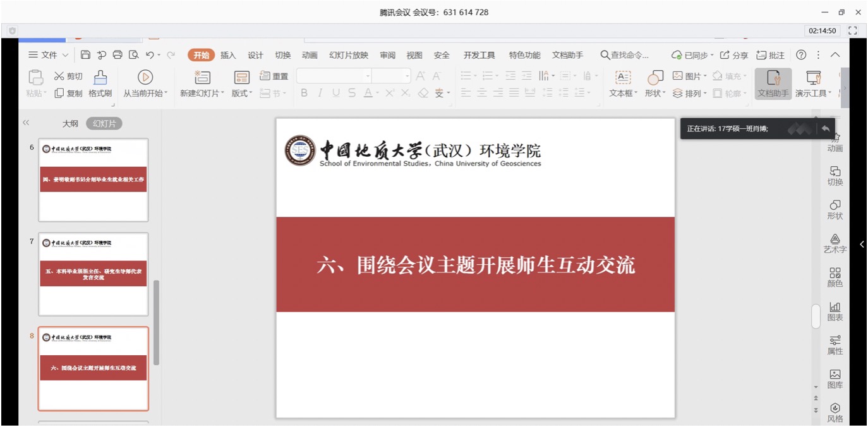Click the 批注 comment button

pyautogui.click(x=771, y=55)
